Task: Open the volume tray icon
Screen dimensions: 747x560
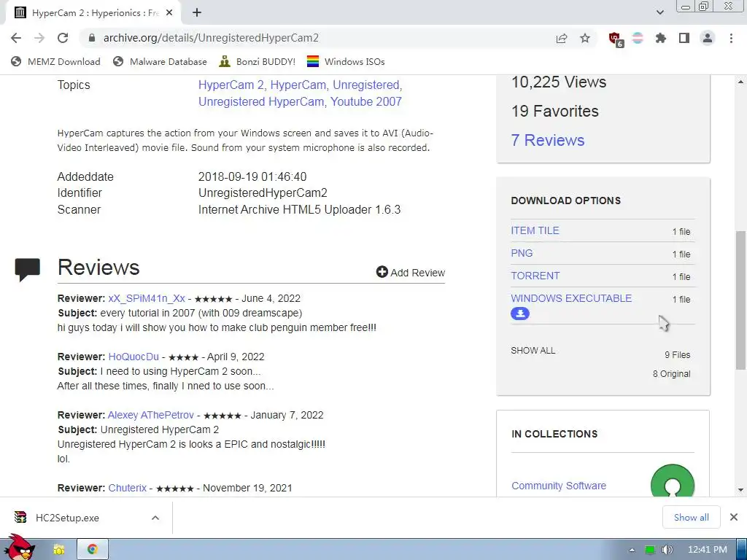Action: click(667, 550)
